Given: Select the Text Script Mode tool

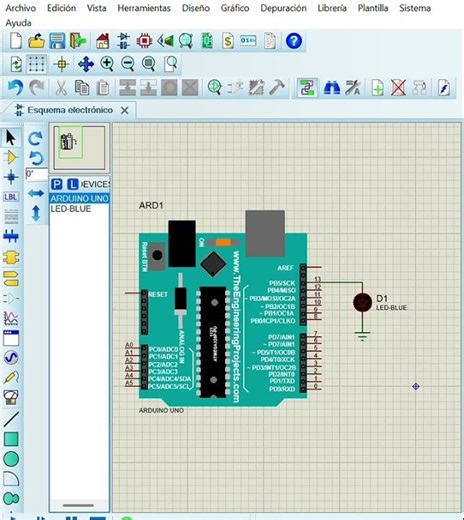Looking at the screenshot, I should [11, 217].
